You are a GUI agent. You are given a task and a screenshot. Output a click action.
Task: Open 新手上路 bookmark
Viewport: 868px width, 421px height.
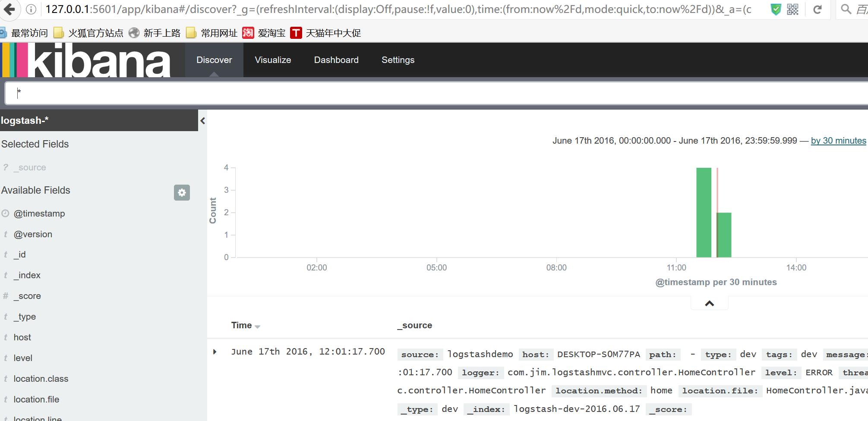tap(155, 33)
